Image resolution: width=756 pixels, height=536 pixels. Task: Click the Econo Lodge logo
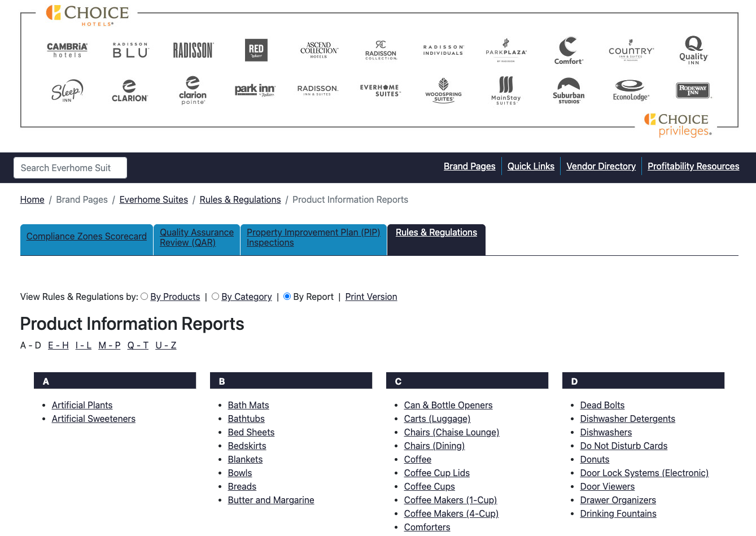click(631, 90)
